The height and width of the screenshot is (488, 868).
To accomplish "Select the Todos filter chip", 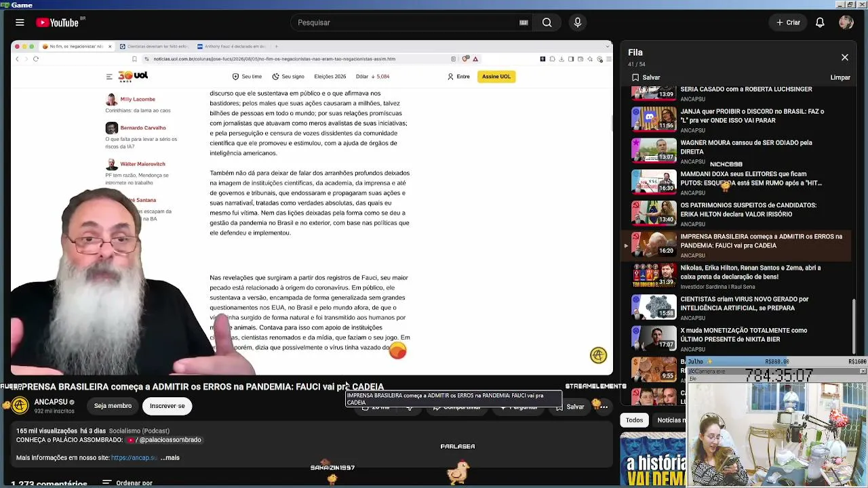I will 635,420.
